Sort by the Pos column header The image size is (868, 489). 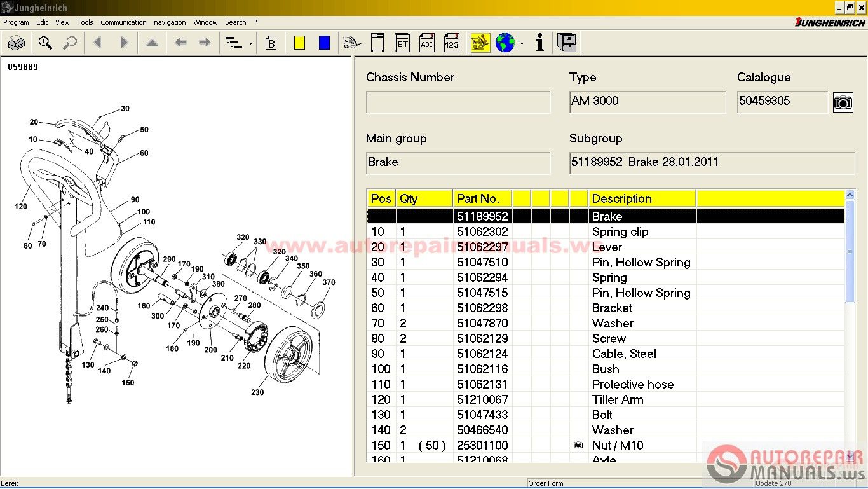tap(381, 198)
